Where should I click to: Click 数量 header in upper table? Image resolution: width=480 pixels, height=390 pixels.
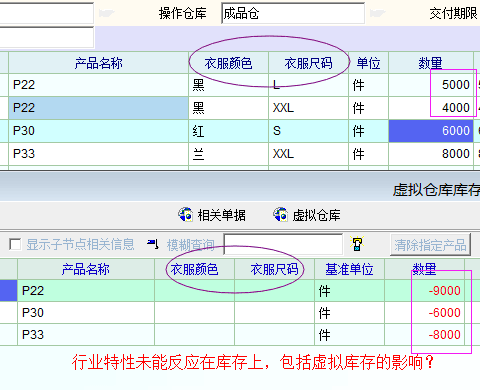pos(431,63)
